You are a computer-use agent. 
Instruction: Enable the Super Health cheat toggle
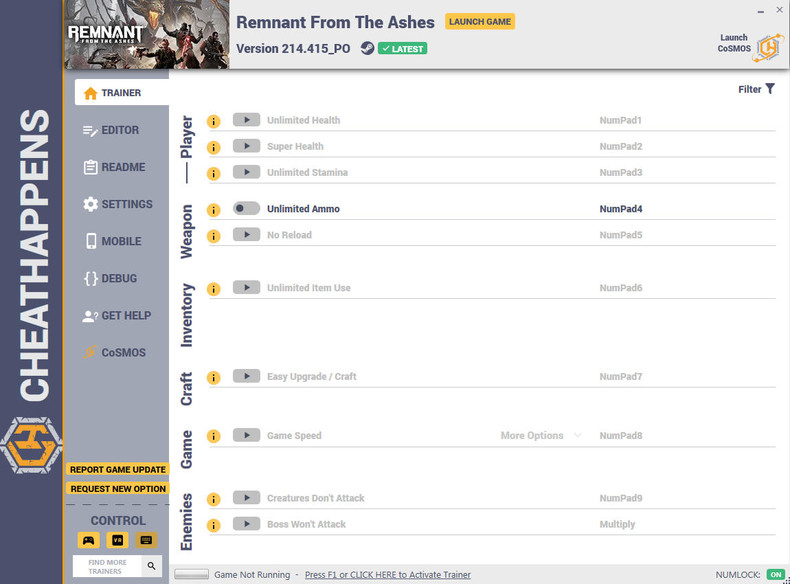[x=246, y=146]
